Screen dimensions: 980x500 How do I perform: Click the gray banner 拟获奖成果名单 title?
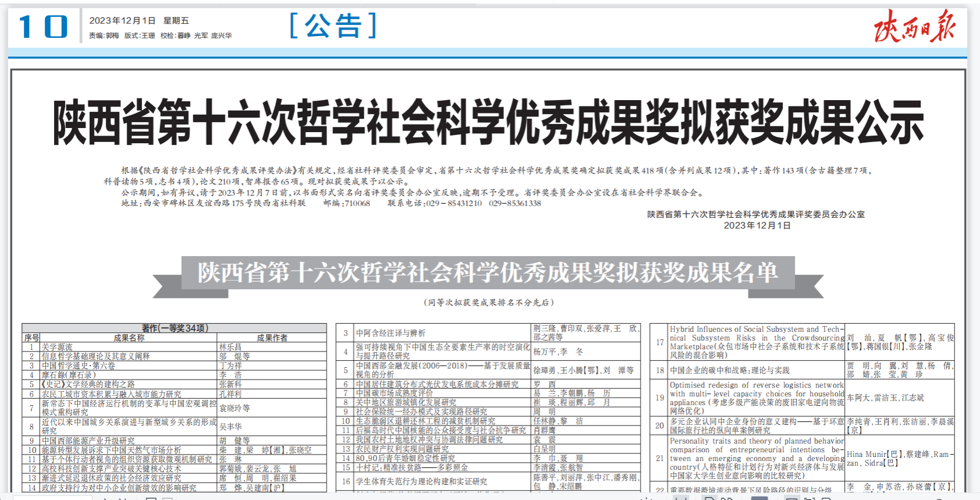[x=488, y=272]
